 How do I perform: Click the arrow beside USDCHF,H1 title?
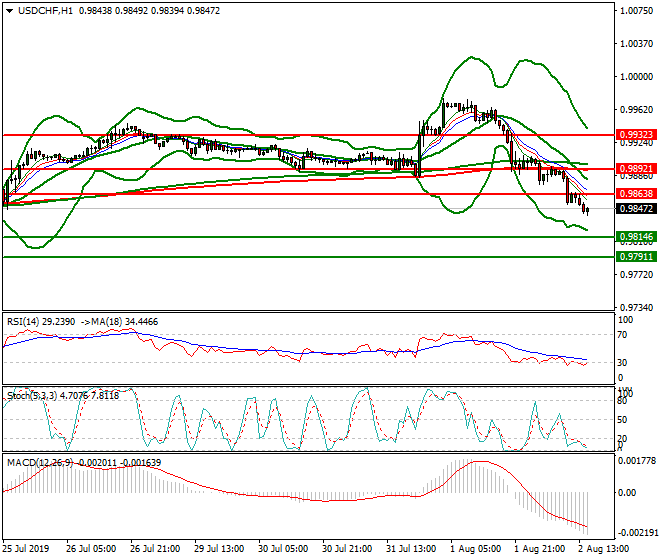(7, 11)
